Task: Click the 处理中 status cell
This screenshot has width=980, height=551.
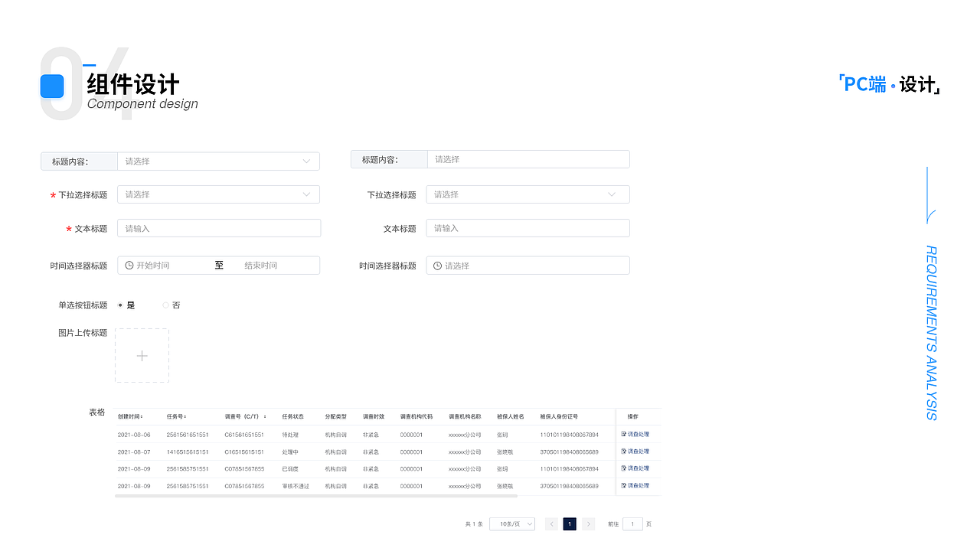Action: tap(290, 452)
